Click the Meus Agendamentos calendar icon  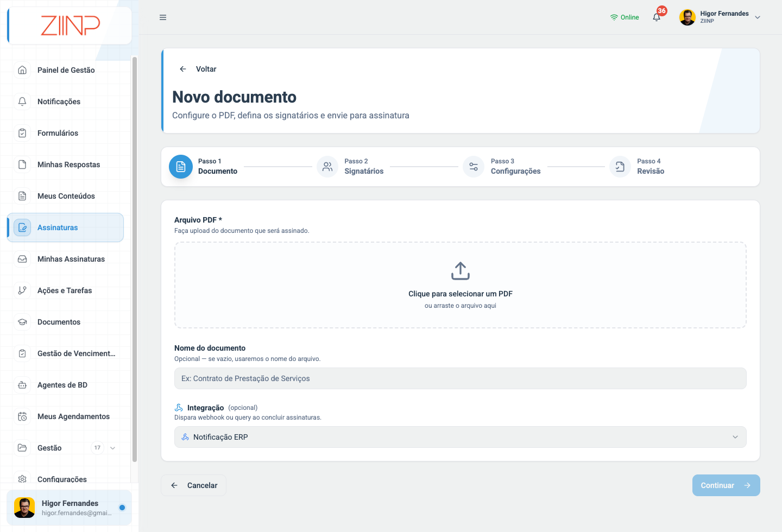click(x=22, y=416)
